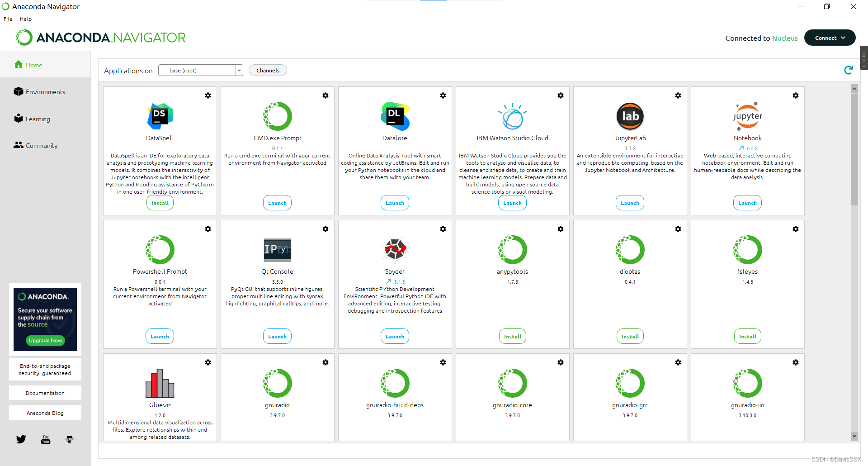The height and width of the screenshot is (466, 868).
Task: Open Anaconda Twitter page icon
Action: [21, 439]
